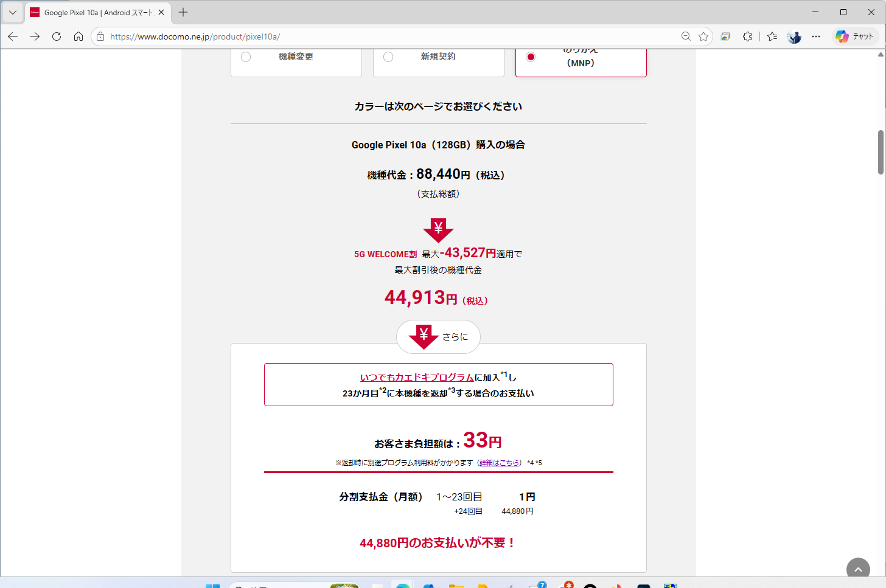This screenshot has width=886, height=588.
Task: Open a new browser tab
Action: pyautogui.click(x=183, y=12)
